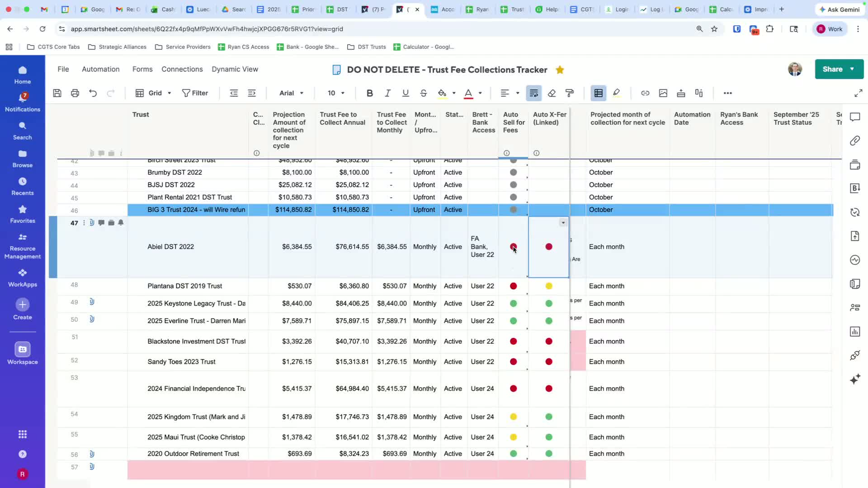Click the Format Painter icon
The image size is (868, 488).
tap(570, 93)
